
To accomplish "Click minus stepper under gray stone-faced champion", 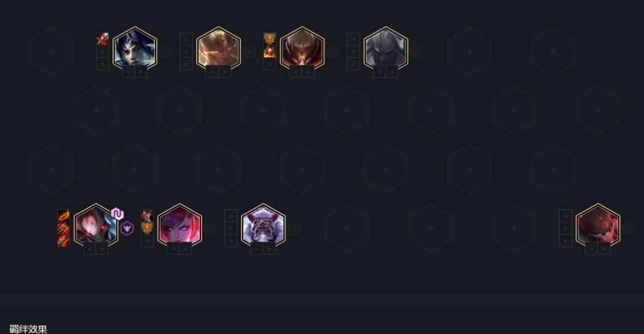I will click(379, 72).
